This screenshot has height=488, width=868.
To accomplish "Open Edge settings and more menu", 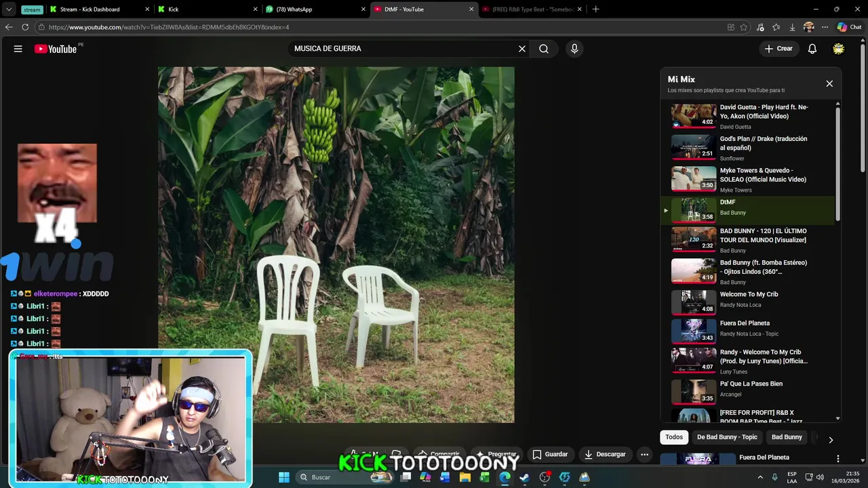I will pyautogui.click(x=825, y=27).
